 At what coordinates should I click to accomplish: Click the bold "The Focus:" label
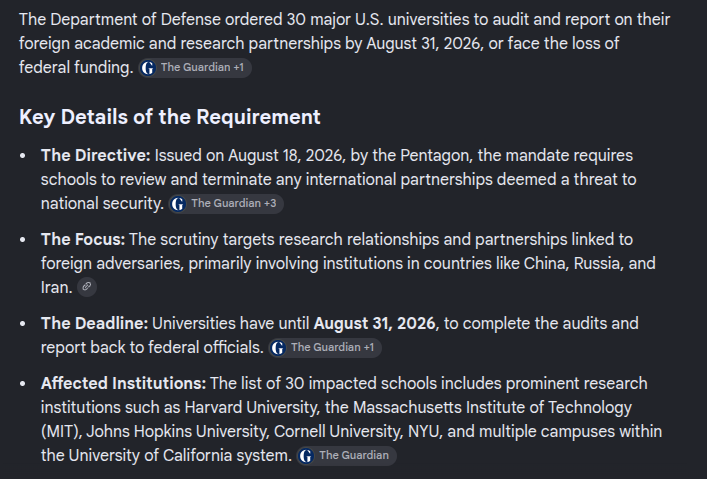point(83,240)
